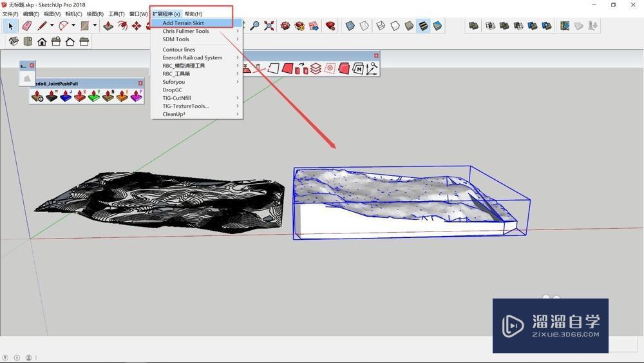
Task: Open the 相机(C) menu
Action: tap(73, 14)
